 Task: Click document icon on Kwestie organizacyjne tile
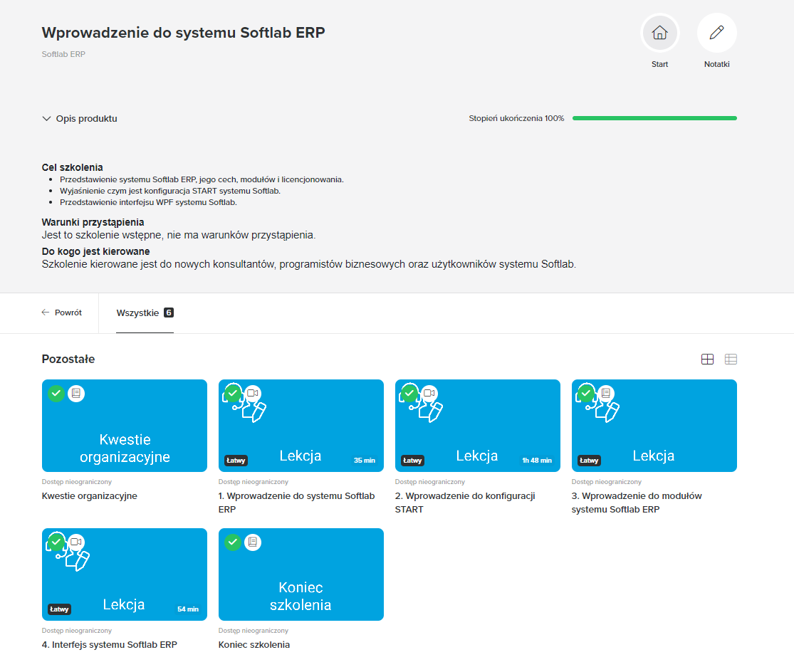(76, 393)
